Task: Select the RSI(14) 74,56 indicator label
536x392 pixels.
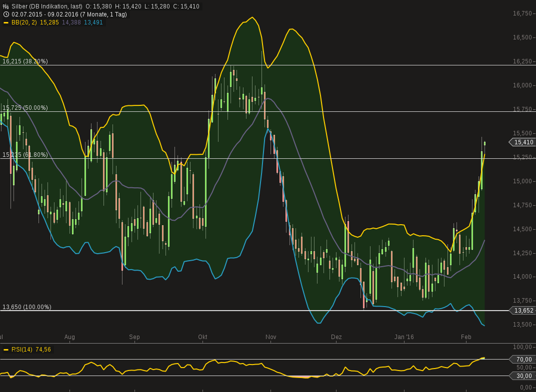Action: point(30,350)
